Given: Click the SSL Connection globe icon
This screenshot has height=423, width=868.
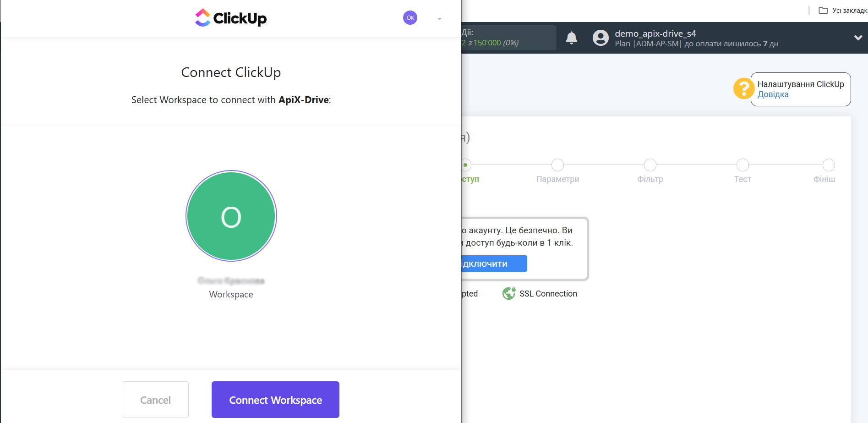Looking at the screenshot, I should point(509,293).
